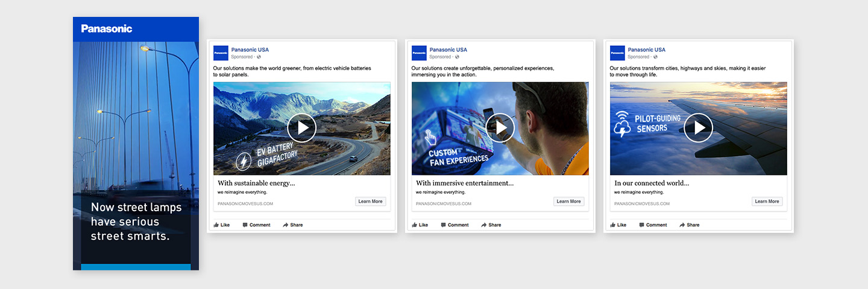The image size is (868, 289).
Task: Share the sustainable energy post
Action: tap(293, 225)
